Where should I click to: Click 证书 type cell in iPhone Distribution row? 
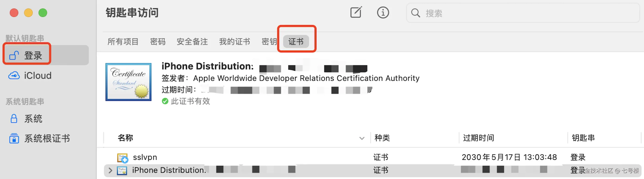381,170
